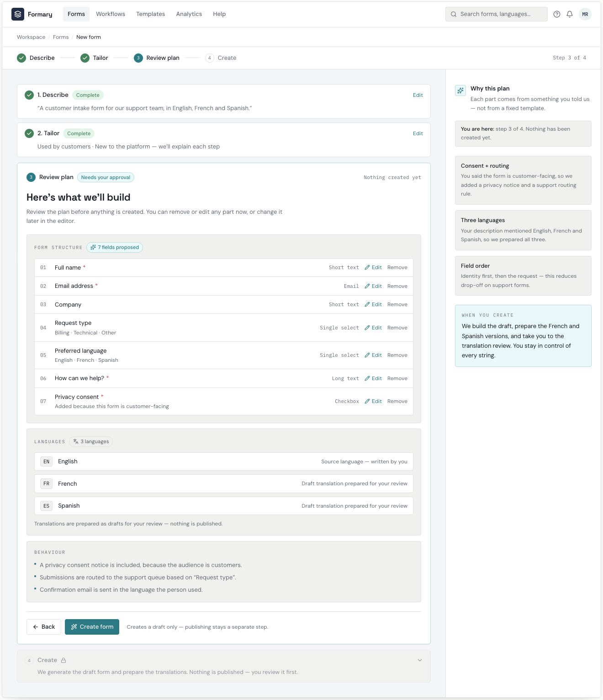Open the Analytics nav tab
This screenshot has width=603, height=700.
(189, 14)
